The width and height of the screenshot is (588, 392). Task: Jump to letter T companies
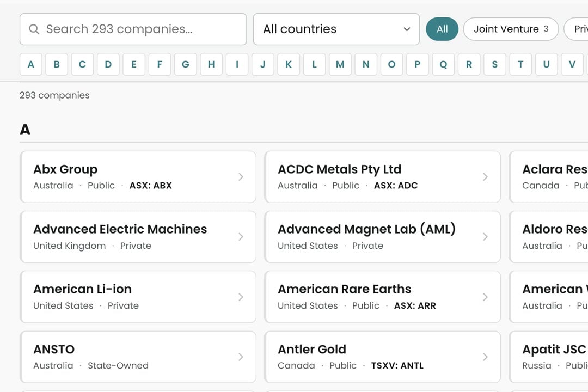click(520, 65)
